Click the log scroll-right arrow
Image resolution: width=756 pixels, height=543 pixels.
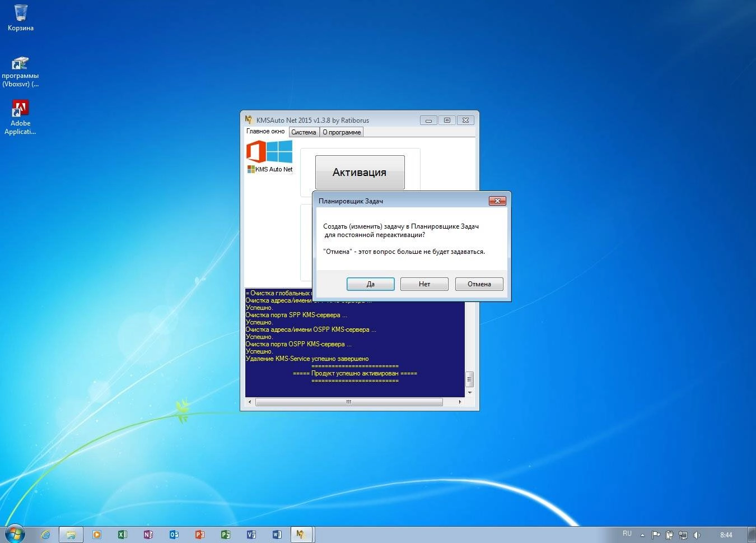pos(460,402)
